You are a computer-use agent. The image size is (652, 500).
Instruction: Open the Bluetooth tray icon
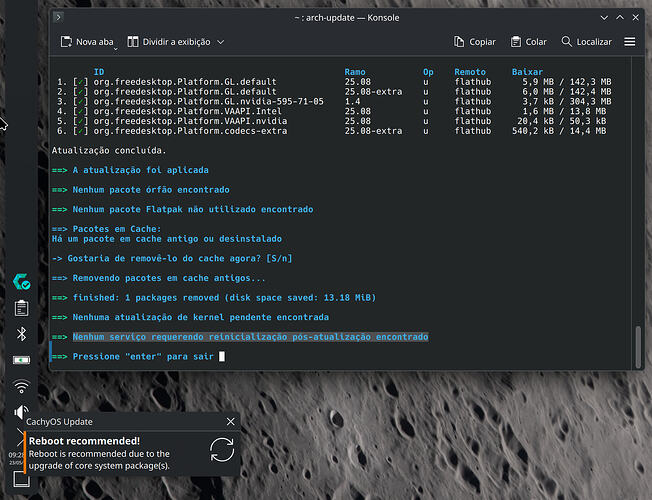pyautogui.click(x=21, y=334)
